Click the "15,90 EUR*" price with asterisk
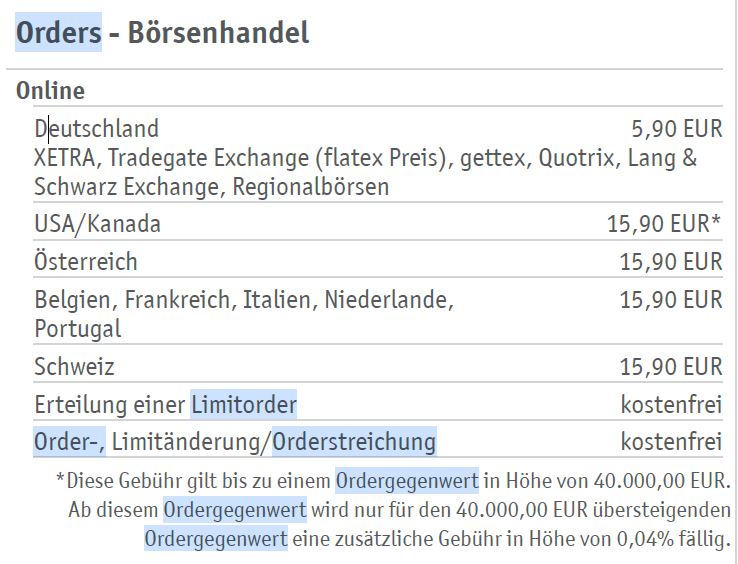Viewport: 738px width, 564px height. pos(664,224)
